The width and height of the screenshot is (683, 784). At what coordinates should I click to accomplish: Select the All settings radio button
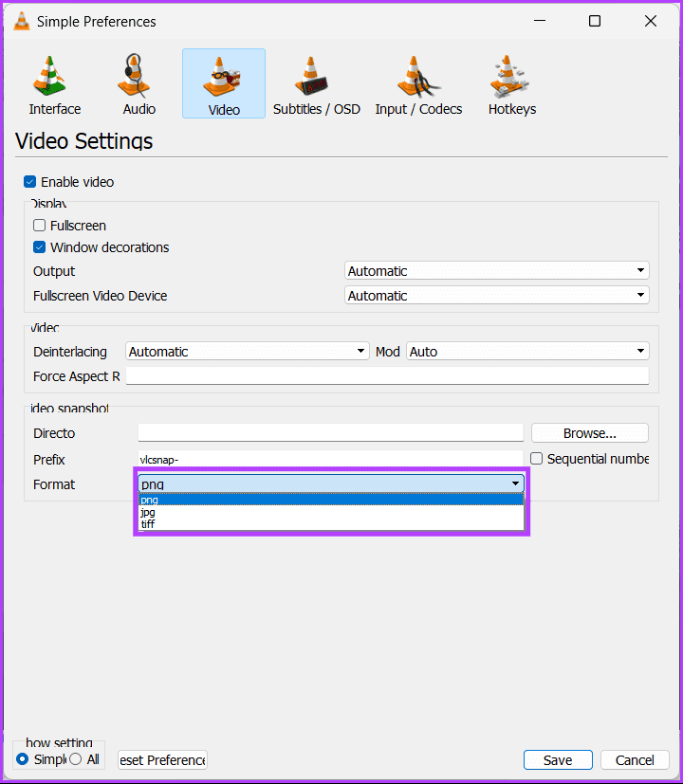76,759
